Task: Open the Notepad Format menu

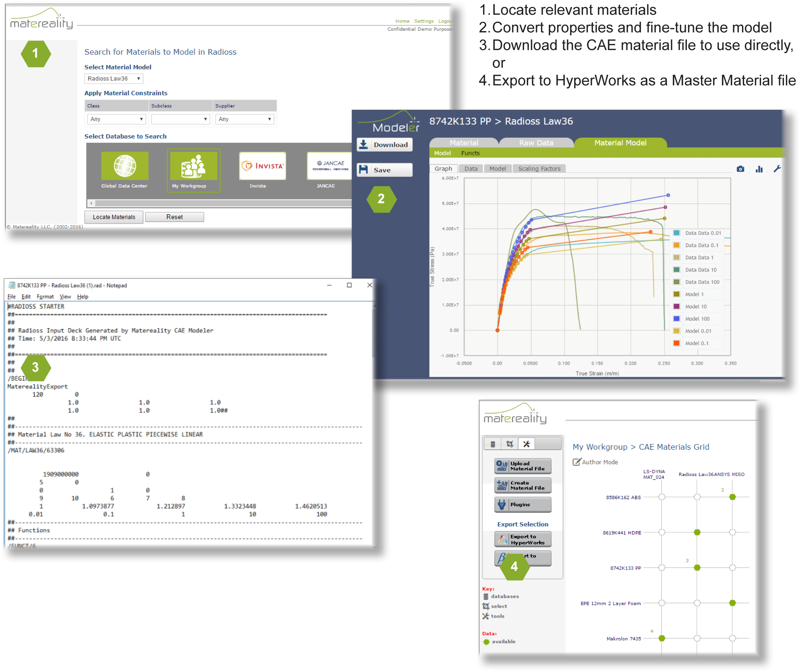Action: (45, 297)
